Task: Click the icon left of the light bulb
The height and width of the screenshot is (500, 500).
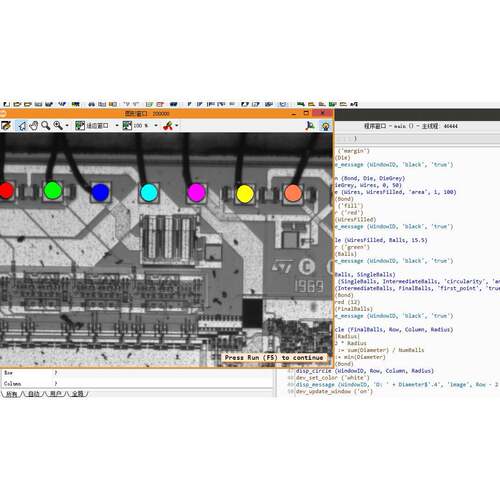Action: tap(310, 126)
